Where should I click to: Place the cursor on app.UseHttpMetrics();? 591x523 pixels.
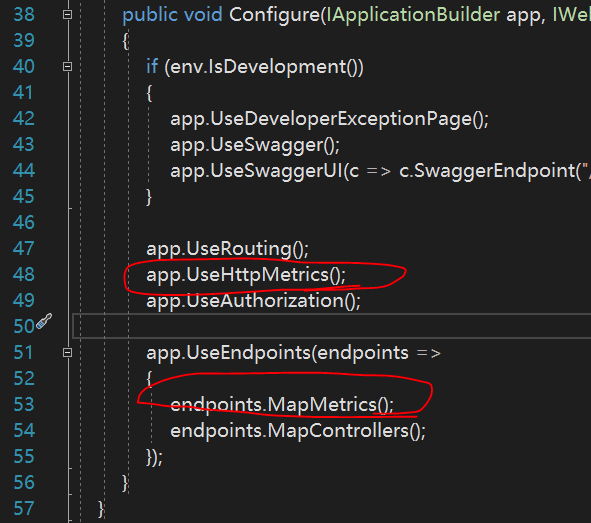tap(246, 275)
